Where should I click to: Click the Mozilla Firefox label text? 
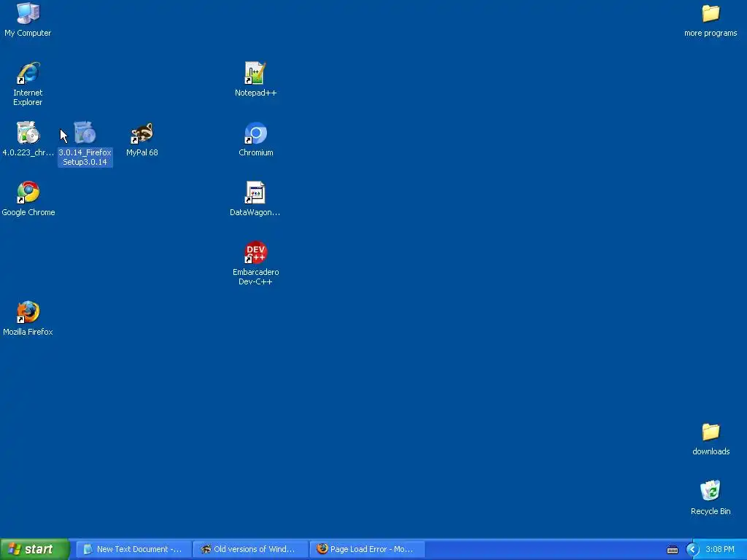pos(28,332)
